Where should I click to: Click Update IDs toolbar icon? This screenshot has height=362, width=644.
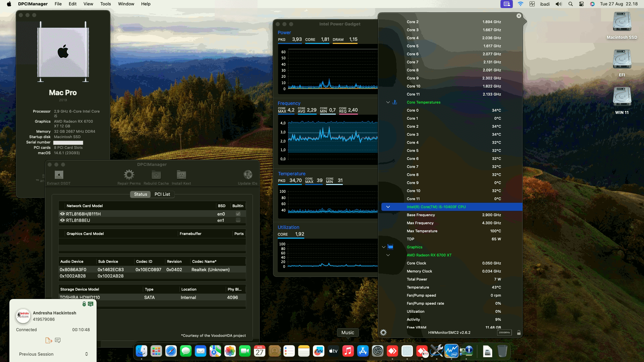(248, 175)
